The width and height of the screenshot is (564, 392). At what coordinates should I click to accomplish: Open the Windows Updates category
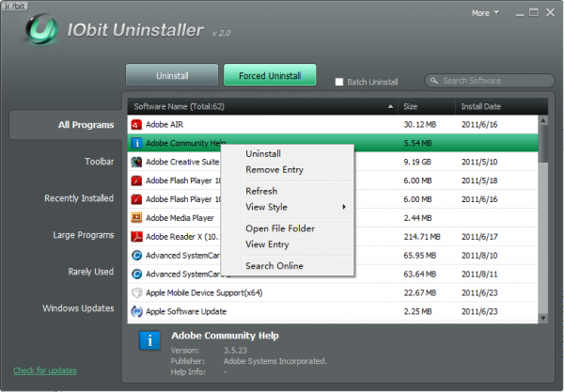coord(78,308)
